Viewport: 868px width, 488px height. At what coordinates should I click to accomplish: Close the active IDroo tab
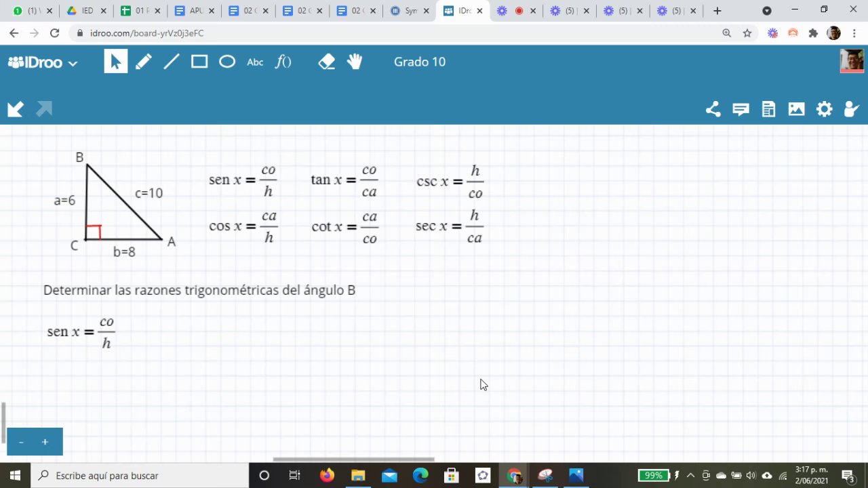pos(479,11)
